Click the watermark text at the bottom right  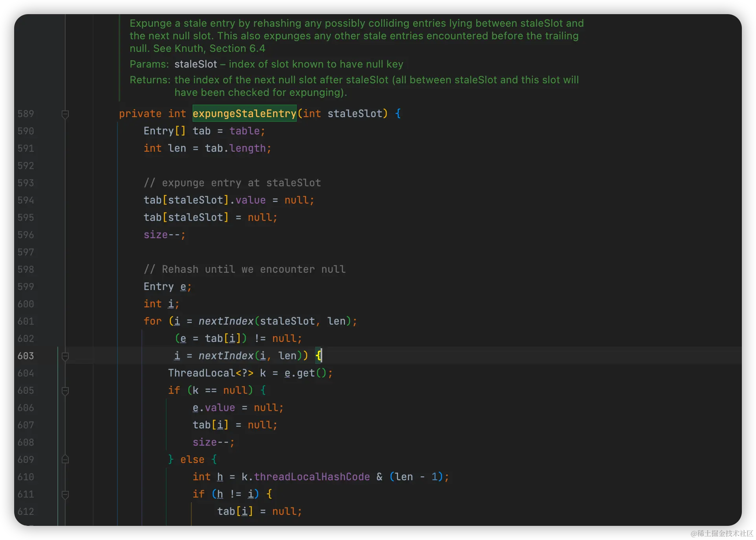click(x=721, y=533)
